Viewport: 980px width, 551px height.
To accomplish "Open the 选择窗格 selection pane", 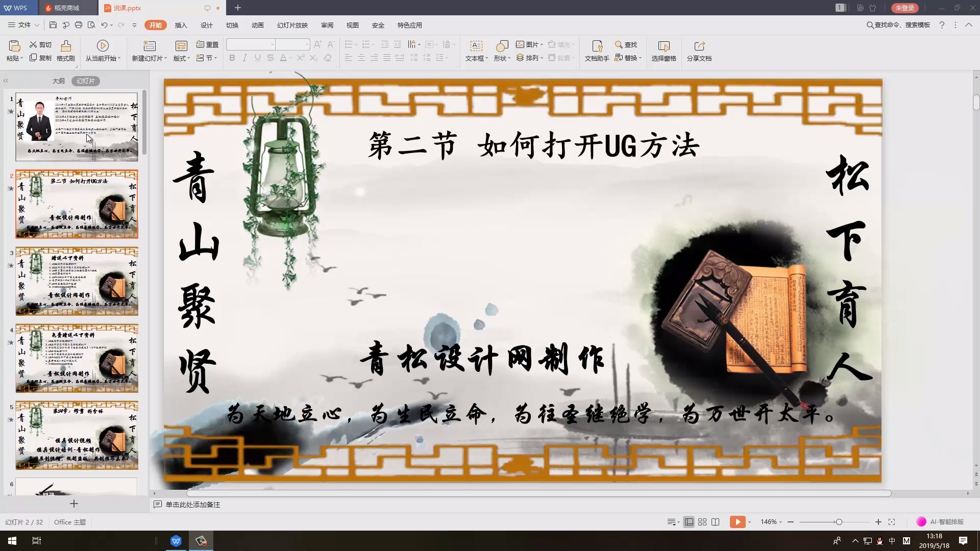I will pyautogui.click(x=664, y=51).
